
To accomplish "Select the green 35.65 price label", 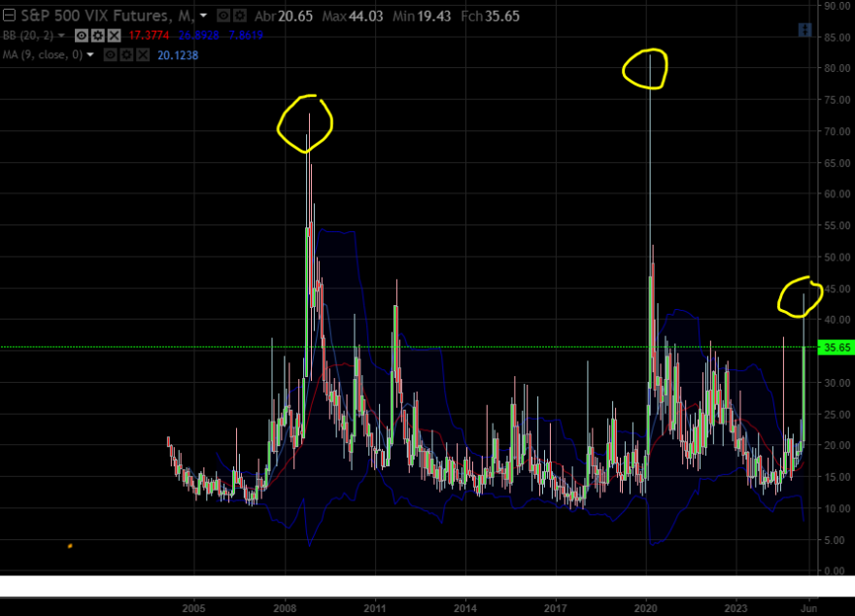I will click(x=837, y=347).
